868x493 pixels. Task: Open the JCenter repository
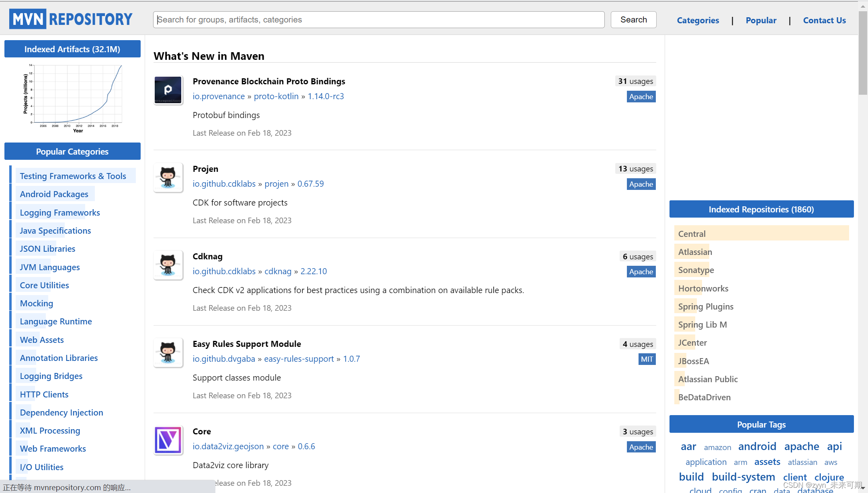(692, 342)
